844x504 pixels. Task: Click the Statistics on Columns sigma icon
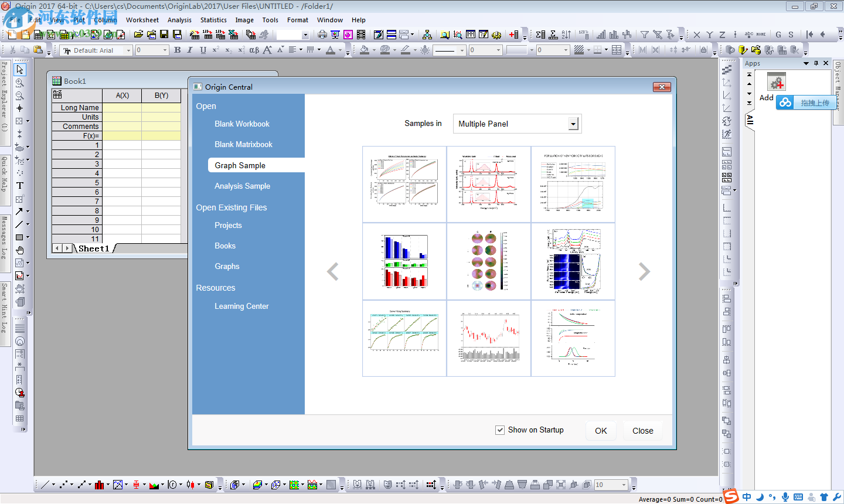point(540,35)
